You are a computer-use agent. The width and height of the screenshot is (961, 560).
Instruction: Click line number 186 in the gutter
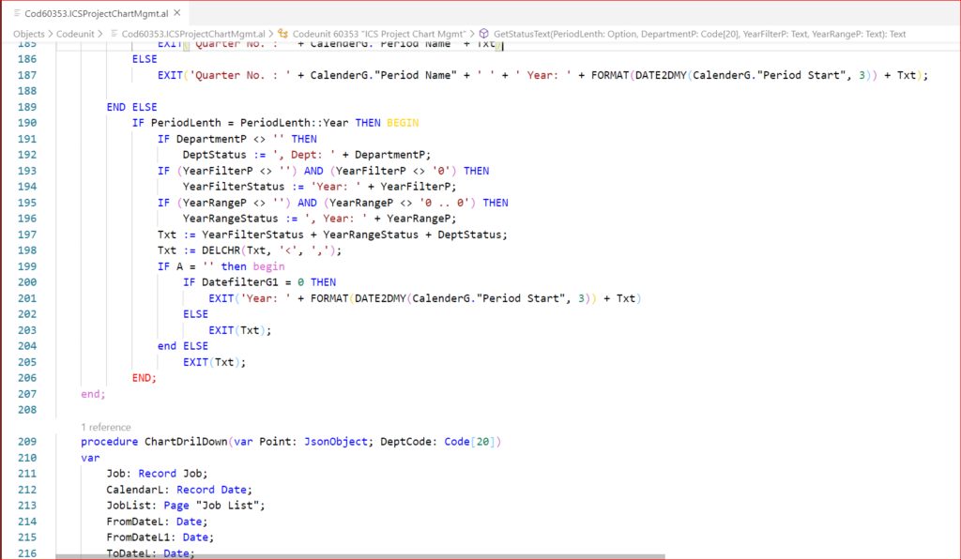(x=27, y=59)
